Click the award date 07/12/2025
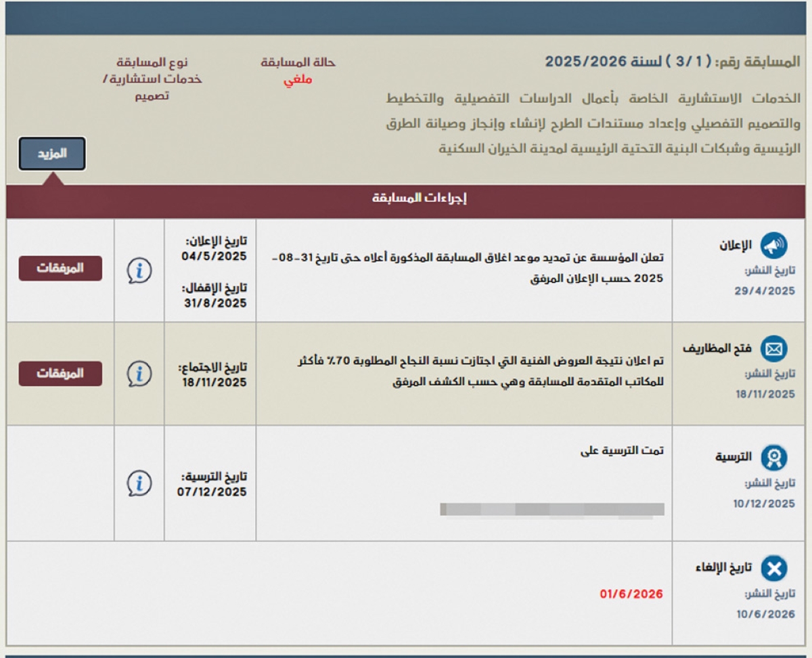The height and width of the screenshot is (658, 812). [212, 492]
